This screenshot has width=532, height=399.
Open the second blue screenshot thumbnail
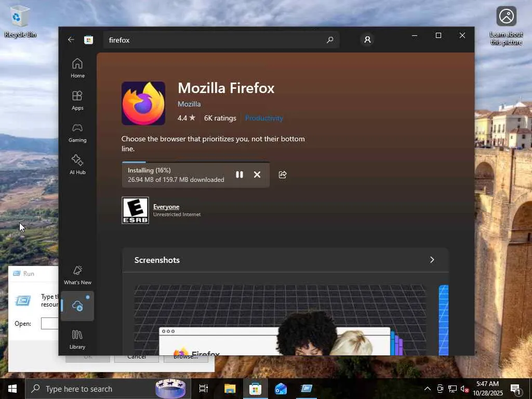click(x=444, y=320)
